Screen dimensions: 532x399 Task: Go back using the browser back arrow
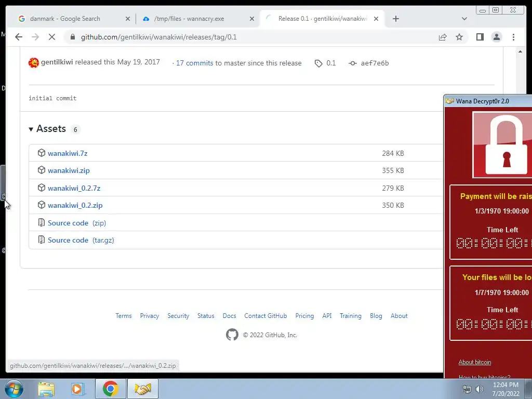pyautogui.click(x=19, y=37)
